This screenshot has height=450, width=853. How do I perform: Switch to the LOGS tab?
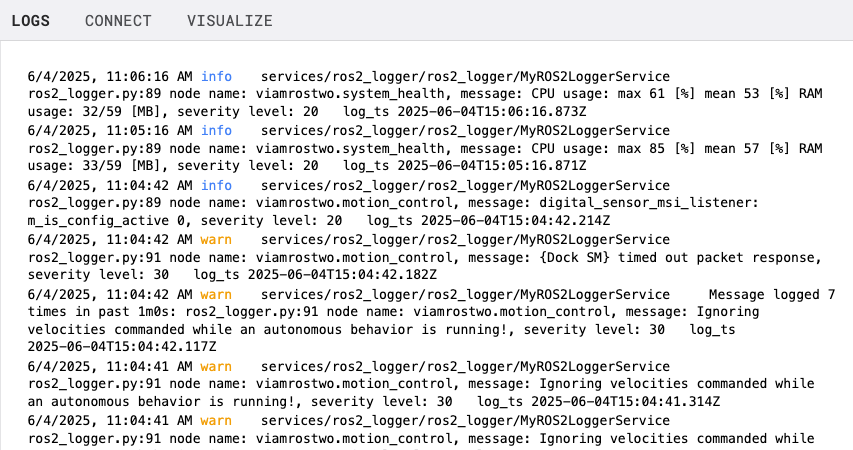click(30, 21)
